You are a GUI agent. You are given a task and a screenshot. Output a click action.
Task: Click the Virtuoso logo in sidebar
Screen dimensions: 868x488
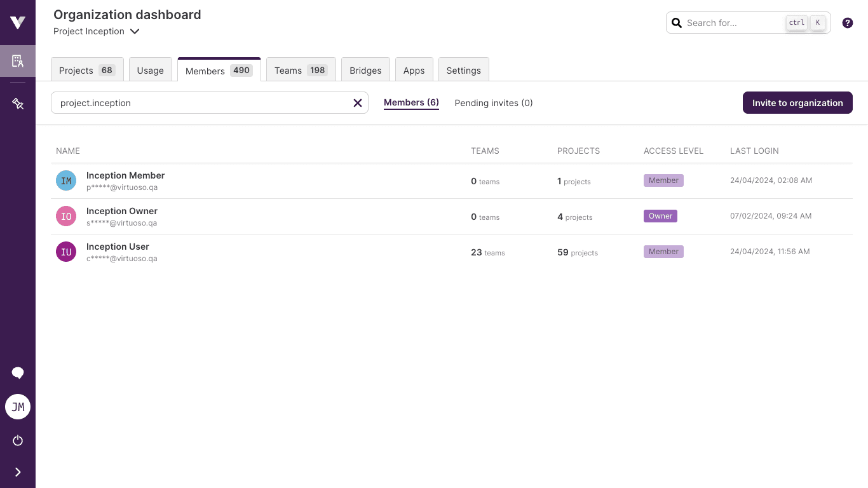[18, 23]
